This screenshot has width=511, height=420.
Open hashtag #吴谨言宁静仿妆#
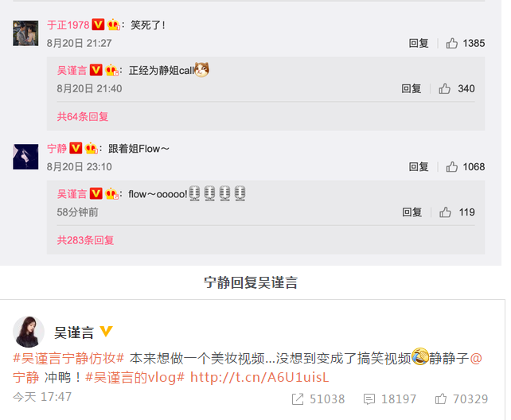[x=68, y=358]
